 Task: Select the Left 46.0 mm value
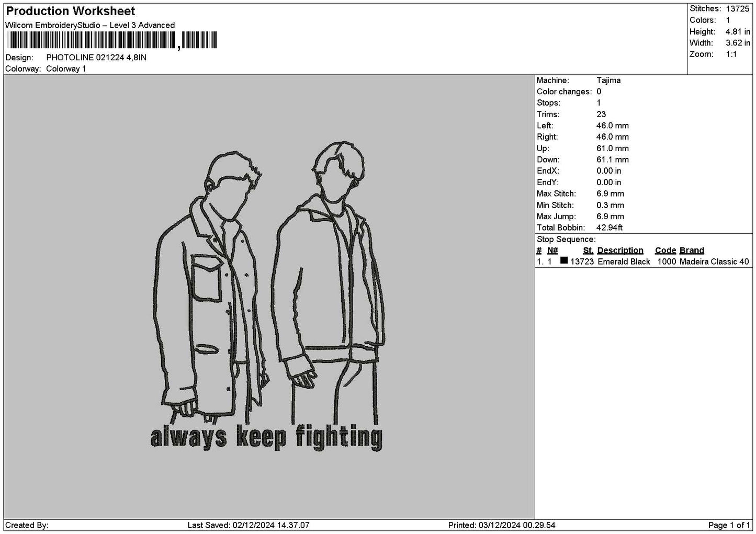click(x=613, y=126)
